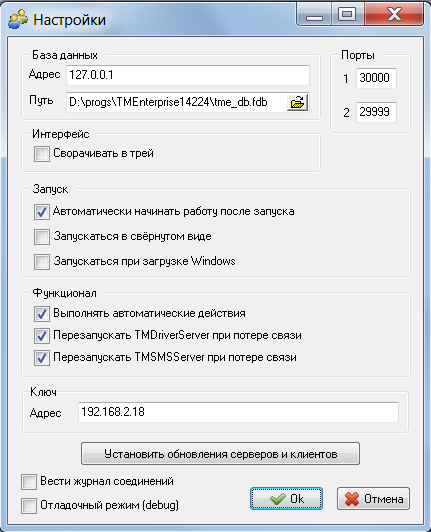Click the Ключ address field 192.168.2.18

pos(238,412)
